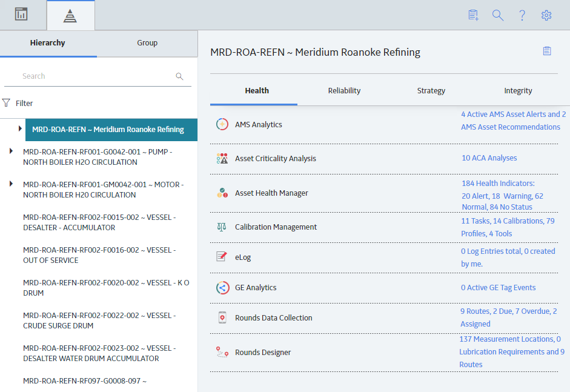Image resolution: width=570 pixels, height=392 pixels.
Task: Open the global search magnifier icon
Action: [x=498, y=15]
